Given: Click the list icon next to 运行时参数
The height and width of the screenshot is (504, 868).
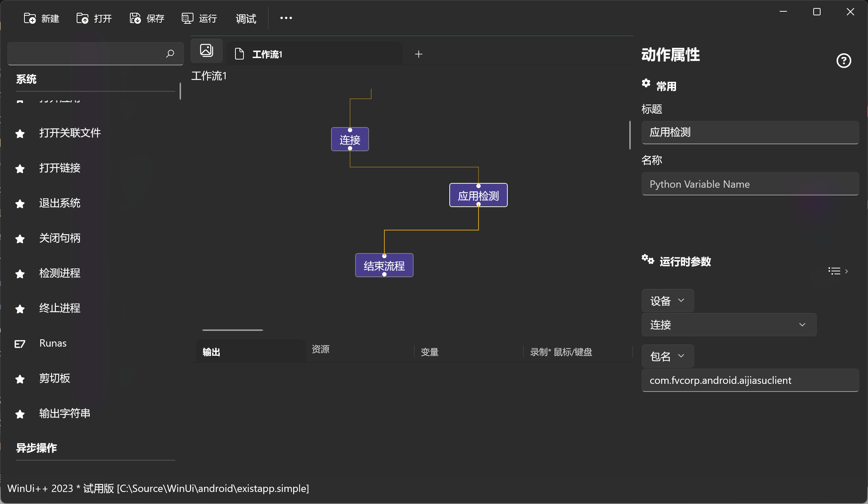Looking at the screenshot, I should [x=834, y=271].
